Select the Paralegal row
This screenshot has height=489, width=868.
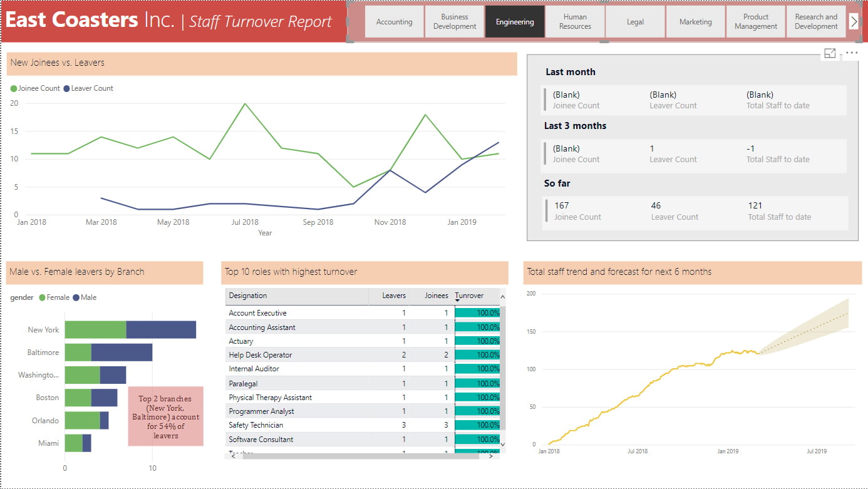click(x=362, y=383)
